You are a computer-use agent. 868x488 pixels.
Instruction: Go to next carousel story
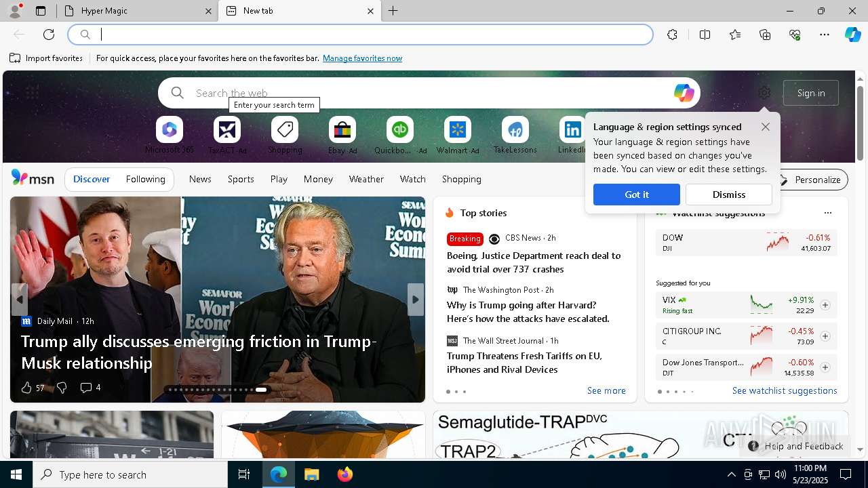coord(416,300)
